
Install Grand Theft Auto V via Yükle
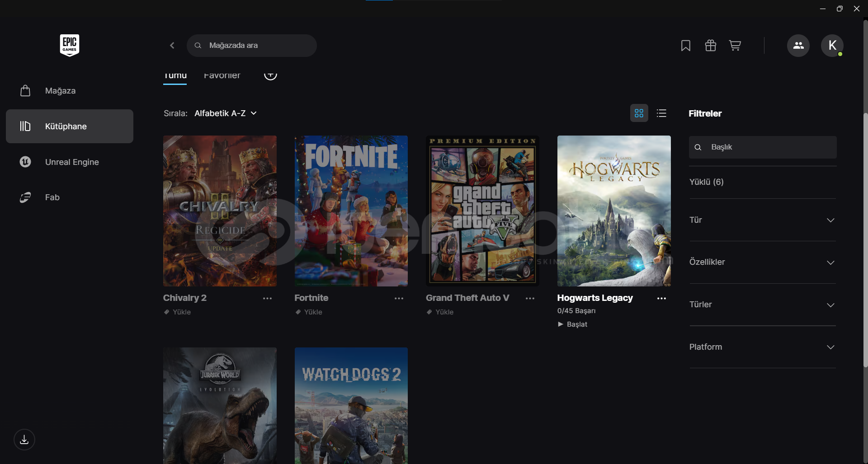[x=440, y=312]
